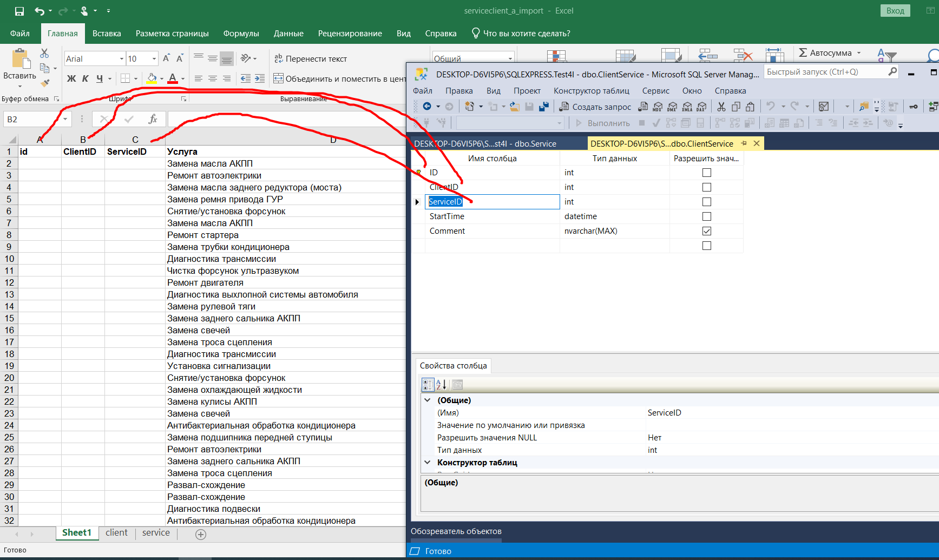Click the Paste icon in SSMS toolbar
This screenshot has height=560, width=939.
click(750, 107)
